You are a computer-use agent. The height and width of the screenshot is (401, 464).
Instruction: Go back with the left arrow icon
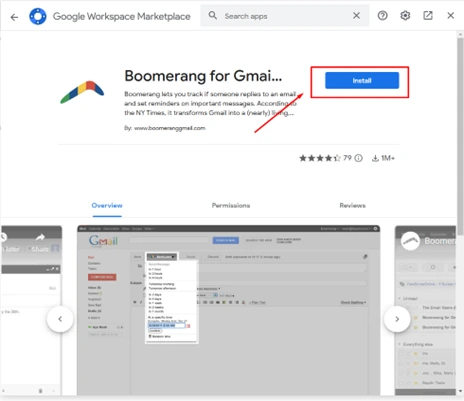(14, 17)
